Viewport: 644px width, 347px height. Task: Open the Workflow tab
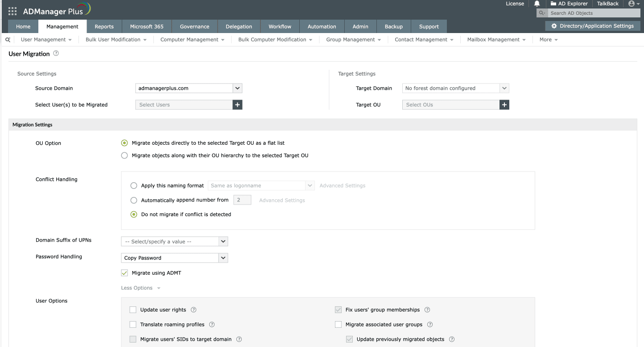pyautogui.click(x=280, y=26)
